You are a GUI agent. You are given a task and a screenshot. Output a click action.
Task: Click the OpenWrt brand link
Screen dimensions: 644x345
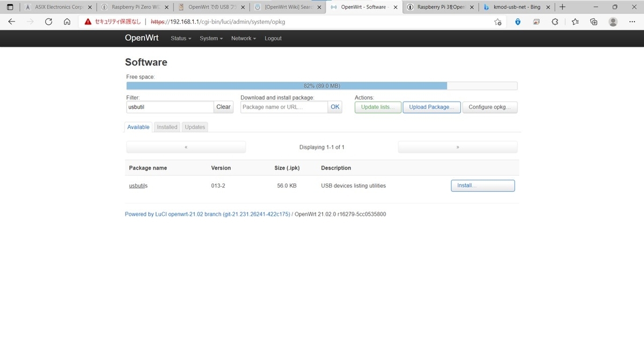142,38
